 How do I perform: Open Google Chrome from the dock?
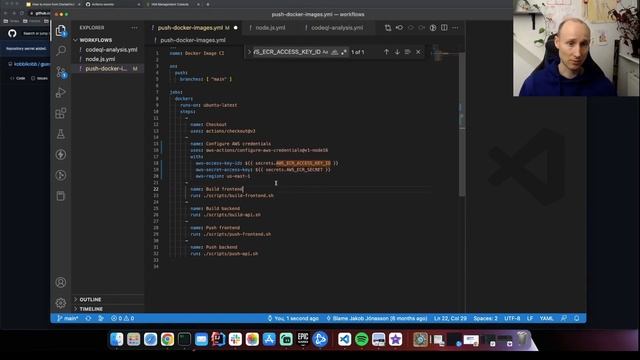pyautogui.click(x=167, y=339)
